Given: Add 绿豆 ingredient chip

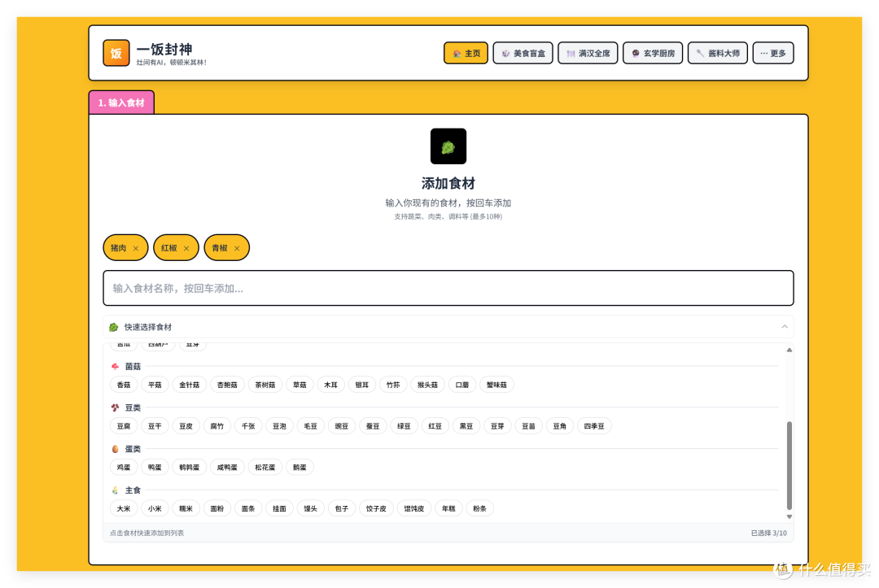Looking at the screenshot, I should pos(404,426).
